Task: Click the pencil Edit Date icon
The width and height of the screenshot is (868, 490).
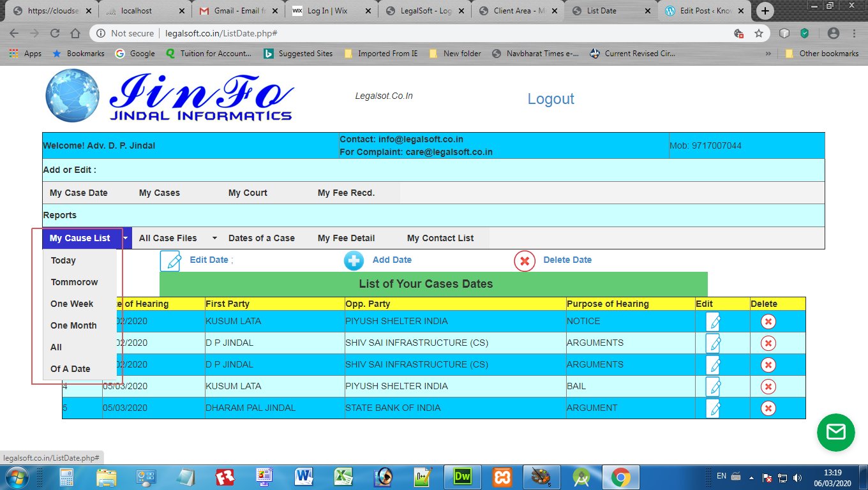Action: (x=170, y=260)
